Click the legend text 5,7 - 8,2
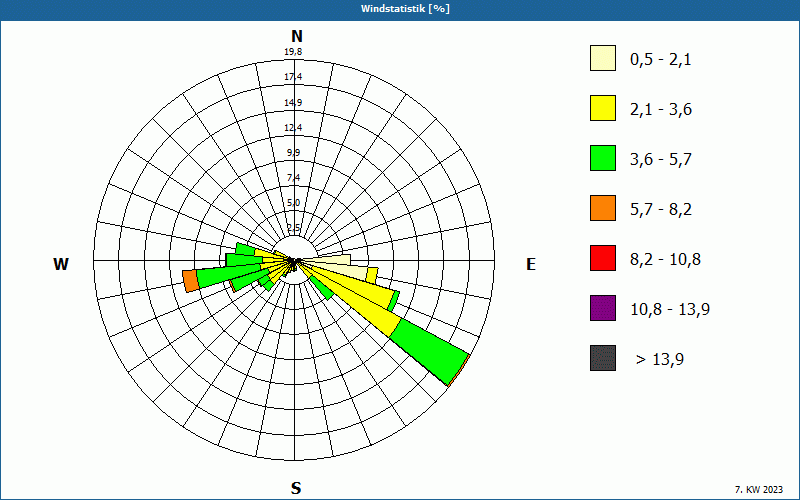 [661, 210]
